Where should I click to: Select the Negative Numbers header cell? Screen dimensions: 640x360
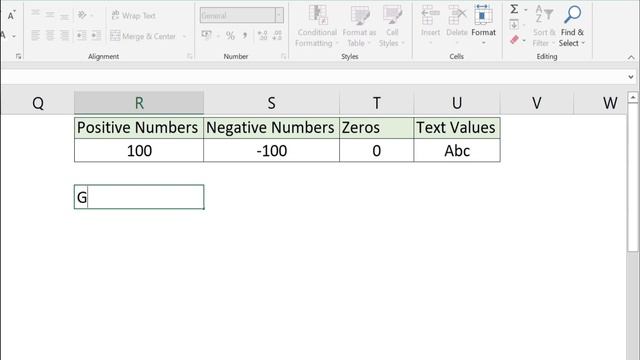pos(271,128)
